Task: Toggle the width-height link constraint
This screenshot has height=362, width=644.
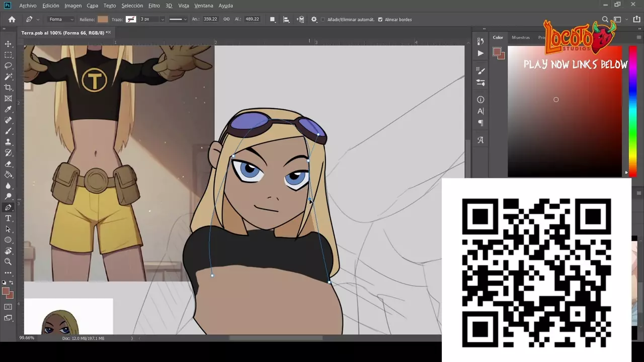Action: pyautogui.click(x=226, y=19)
